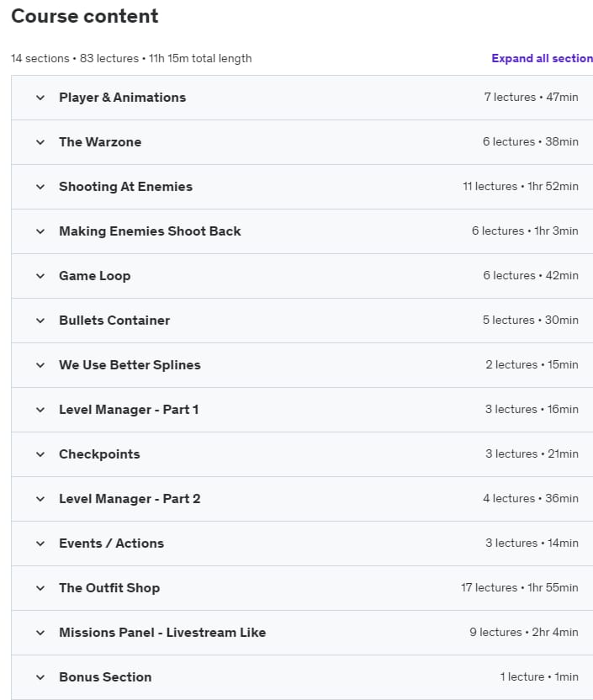Expand the Game Loop section chevron
This screenshot has width=593, height=700.
coord(40,276)
